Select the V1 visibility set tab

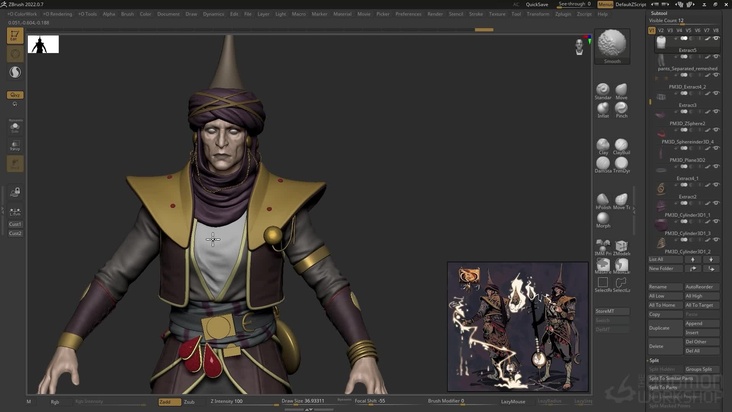pos(652,30)
